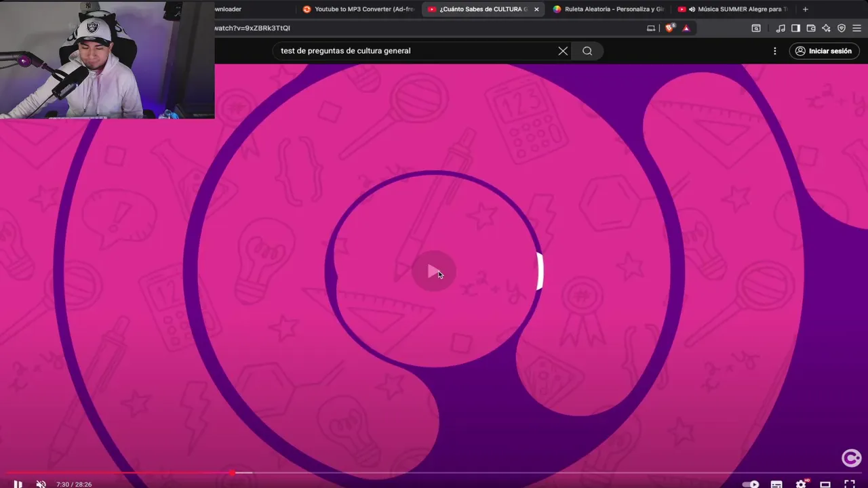868x488 pixels.
Task: Click the center play overlay icon
Action: point(434,272)
